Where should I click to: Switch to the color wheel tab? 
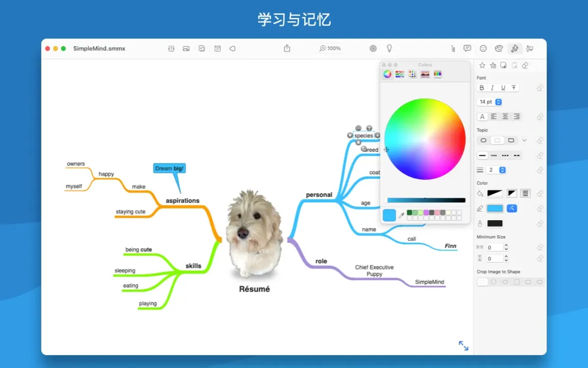click(387, 74)
